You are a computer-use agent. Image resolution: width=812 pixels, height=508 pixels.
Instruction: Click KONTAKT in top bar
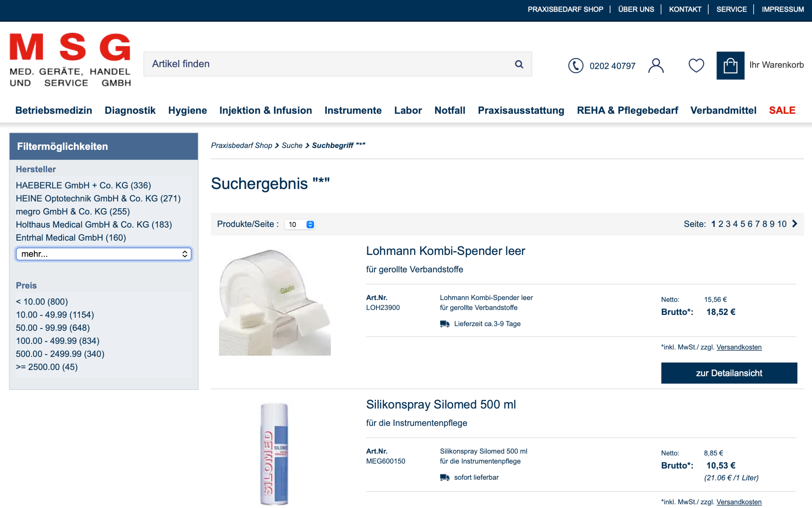click(685, 10)
